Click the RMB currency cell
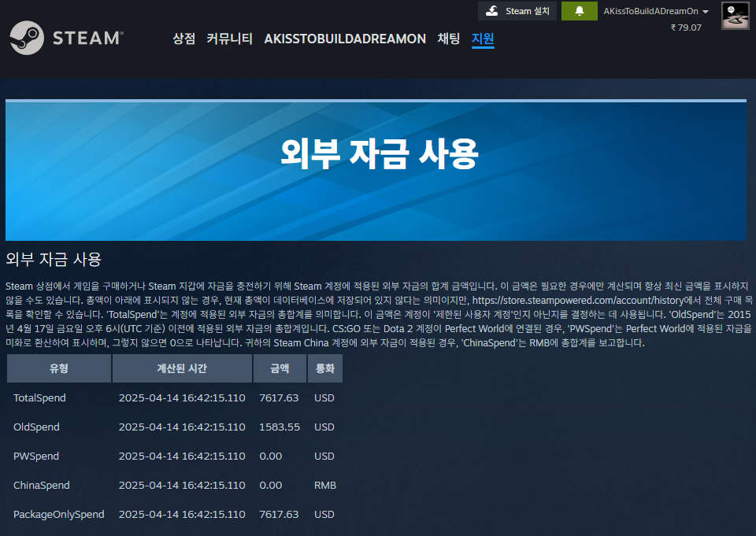 pyautogui.click(x=325, y=486)
